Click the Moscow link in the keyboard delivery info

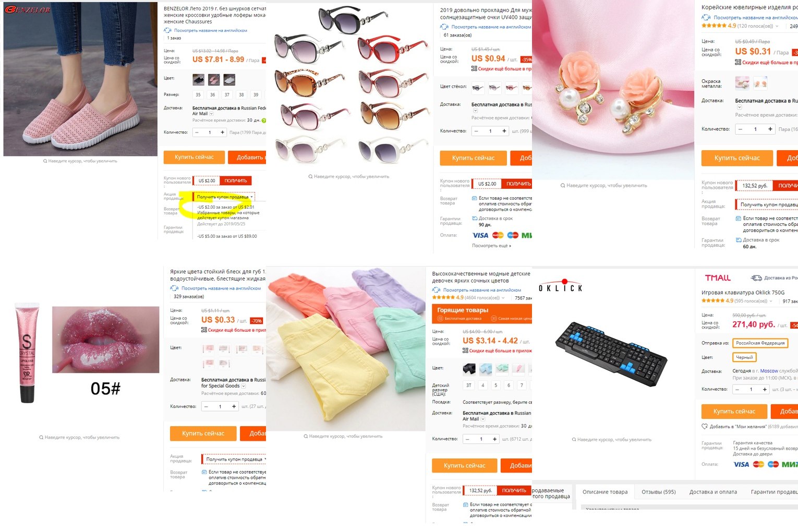pyautogui.click(x=769, y=371)
